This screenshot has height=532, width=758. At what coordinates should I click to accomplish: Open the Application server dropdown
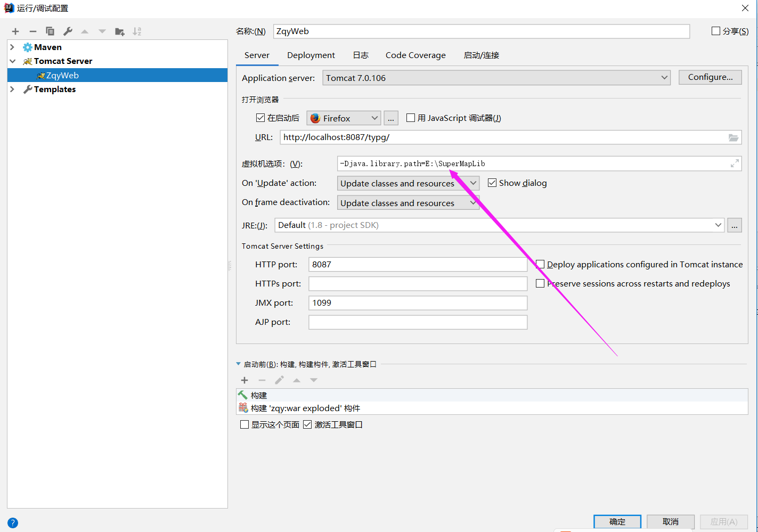point(664,77)
